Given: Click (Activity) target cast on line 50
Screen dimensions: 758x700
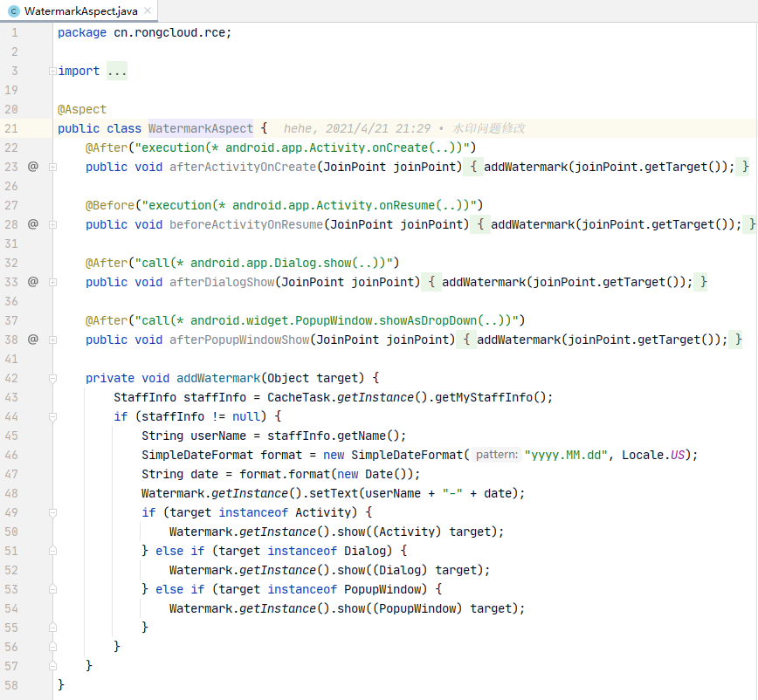Looking at the screenshot, I should click(x=434, y=532).
